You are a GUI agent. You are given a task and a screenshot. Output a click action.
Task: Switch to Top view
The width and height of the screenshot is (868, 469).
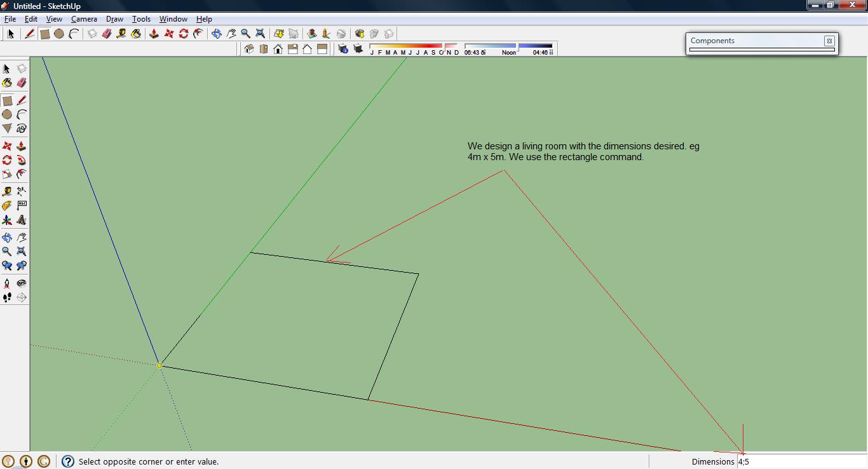(x=263, y=49)
